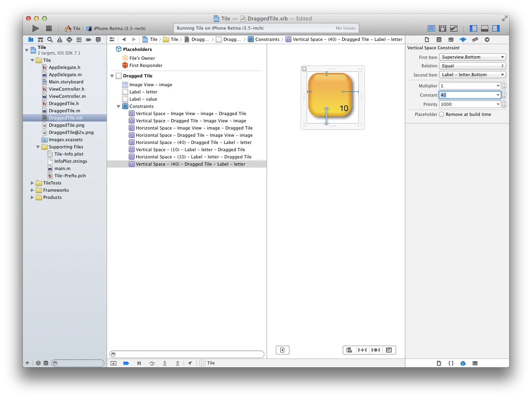Show the Connections inspector
Screen dimensions: 532x399
click(487, 40)
